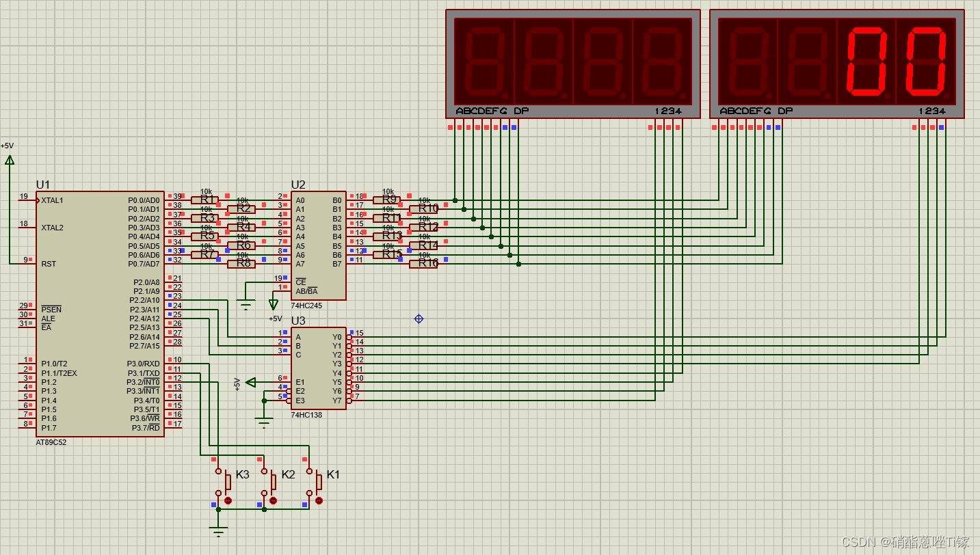Click the +5V terminal feeding U3 E1
This screenshot has width=980, height=555.
(250, 382)
